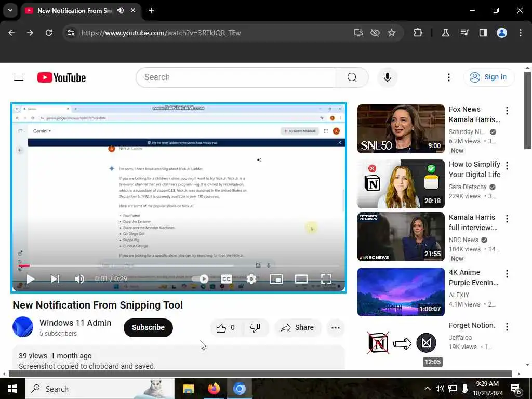
Task: Mute the tab via speaker icon
Action: [x=121, y=10]
